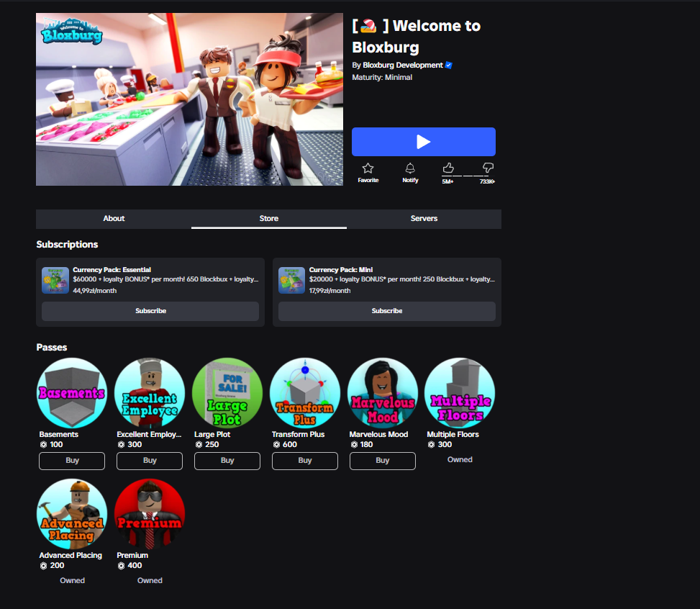Buy the Basements pass

point(72,461)
